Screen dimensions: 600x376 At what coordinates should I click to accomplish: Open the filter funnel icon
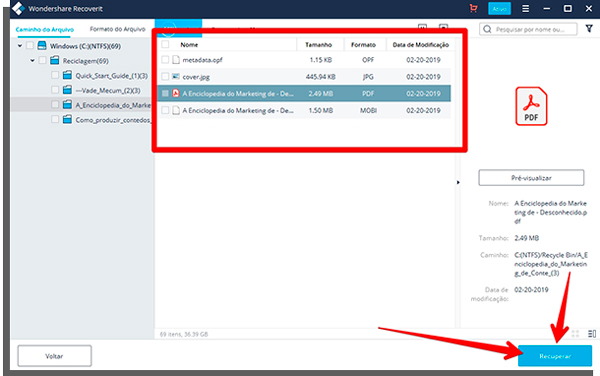(589, 29)
